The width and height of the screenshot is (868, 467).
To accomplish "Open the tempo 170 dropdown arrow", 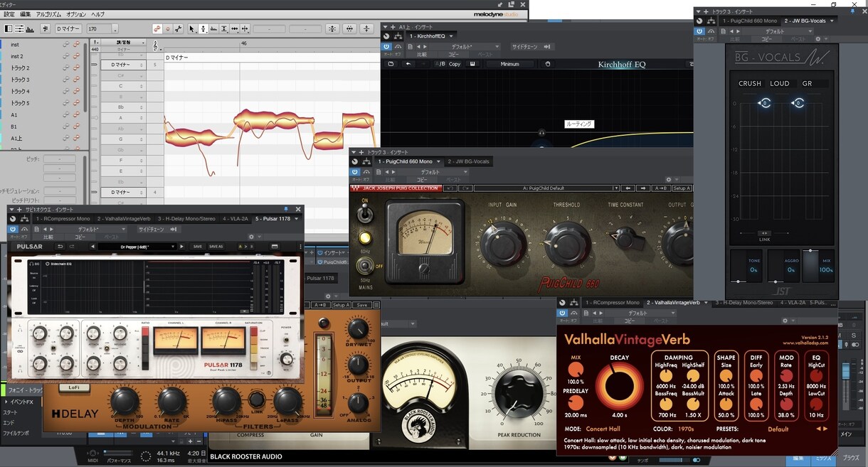I will [114, 29].
